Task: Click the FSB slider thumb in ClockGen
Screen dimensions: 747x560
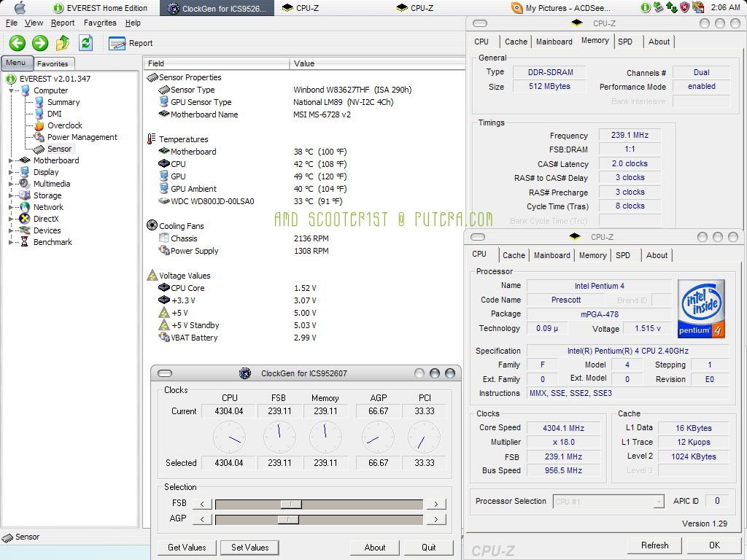Action: coord(291,504)
